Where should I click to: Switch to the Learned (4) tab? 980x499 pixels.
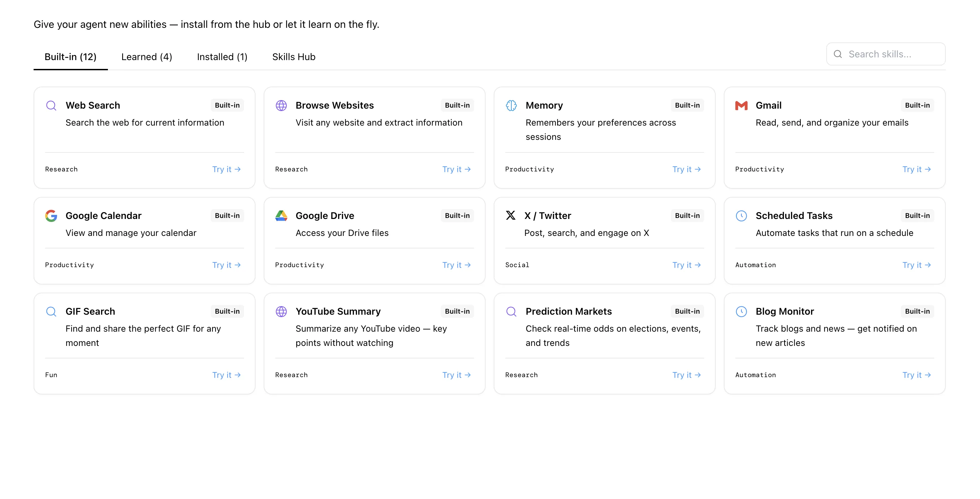pyautogui.click(x=147, y=57)
